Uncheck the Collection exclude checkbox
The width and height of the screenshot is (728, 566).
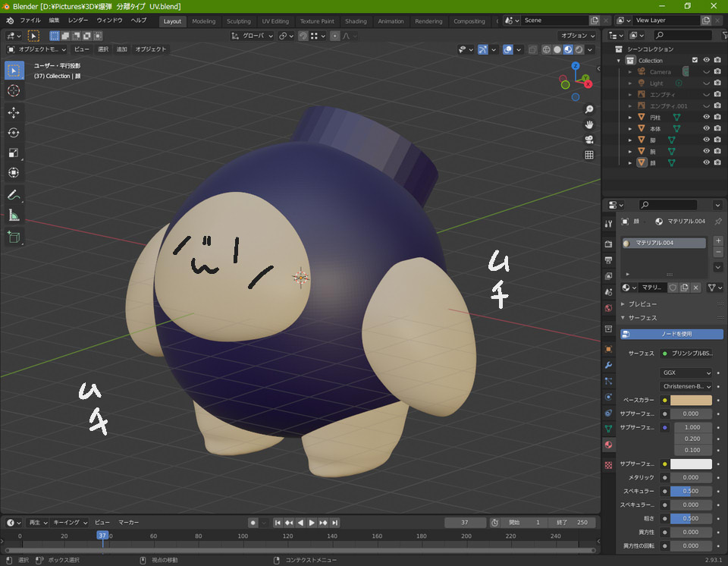coord(695,61)
